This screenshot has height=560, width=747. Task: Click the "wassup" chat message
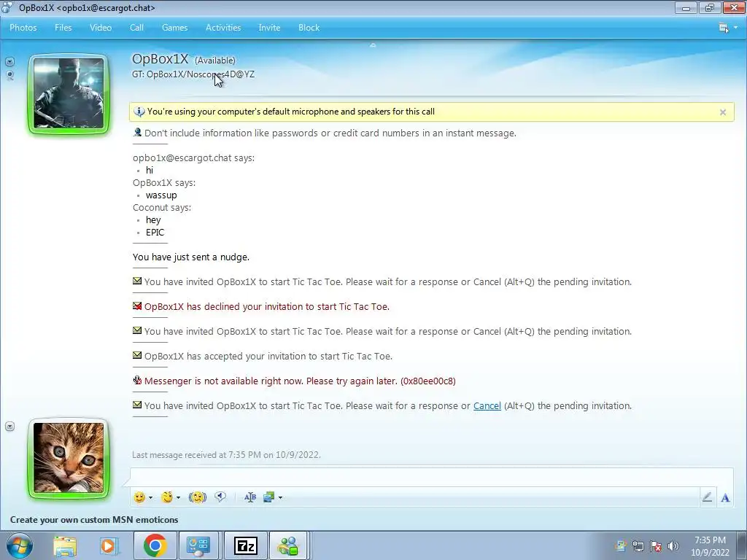[161, 195]
